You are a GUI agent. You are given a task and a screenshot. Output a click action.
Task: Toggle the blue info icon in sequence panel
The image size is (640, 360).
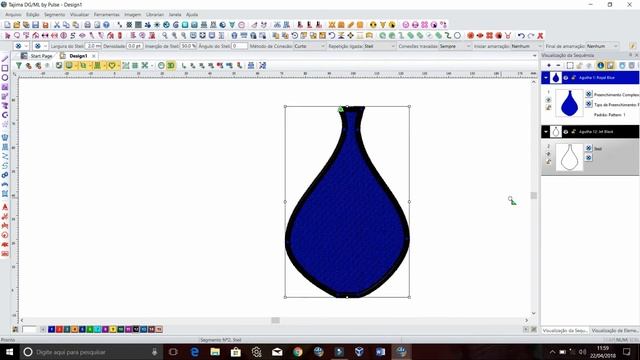coord(600,65)
